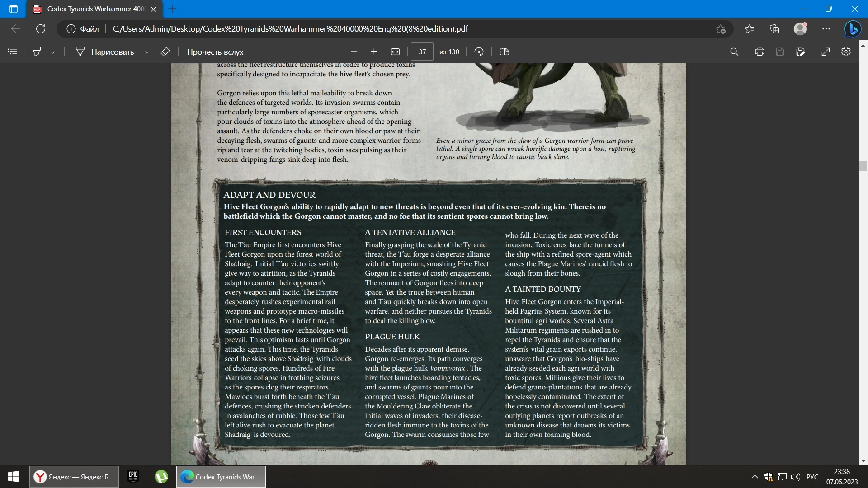Zoom in on the PDF
This screenshot has height=488, width=868.
tap(374, 52)
